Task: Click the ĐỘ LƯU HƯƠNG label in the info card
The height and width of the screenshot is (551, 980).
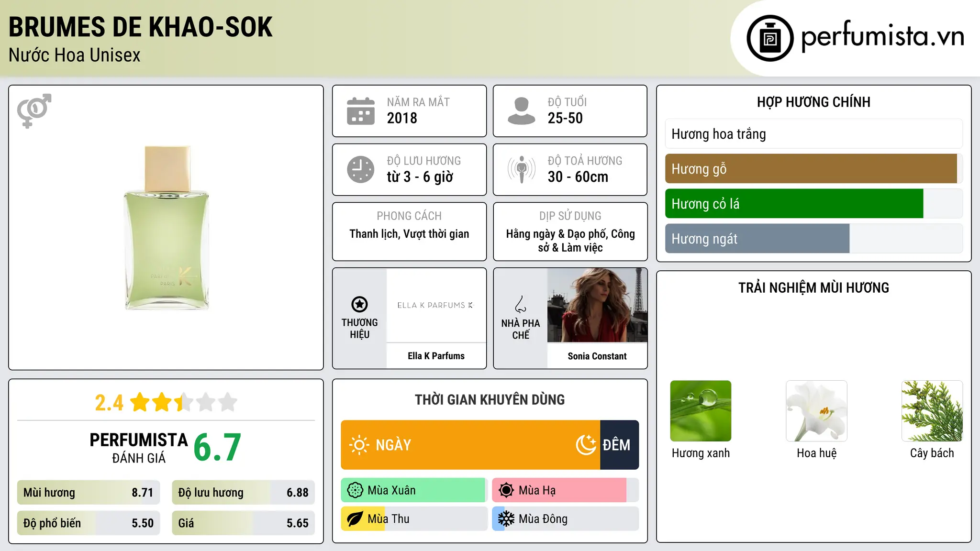Action: tap(424, 161)
